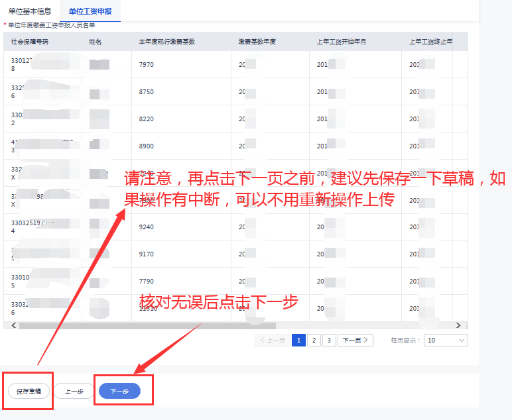The width and height of the screenshot is (512, 420).
Task: Click the 本年度现行缴费基数 column header
Action: [x=166, y=42]
